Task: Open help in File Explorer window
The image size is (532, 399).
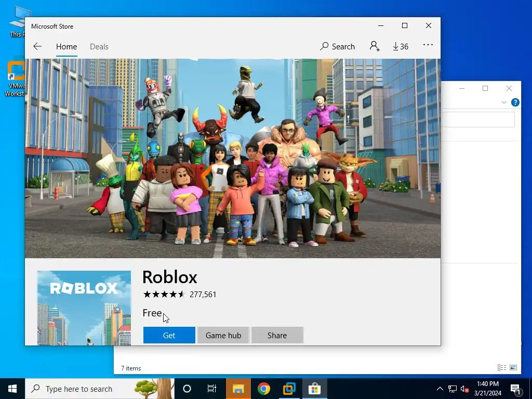Action: pyautogui.click(x=515, y=102)
